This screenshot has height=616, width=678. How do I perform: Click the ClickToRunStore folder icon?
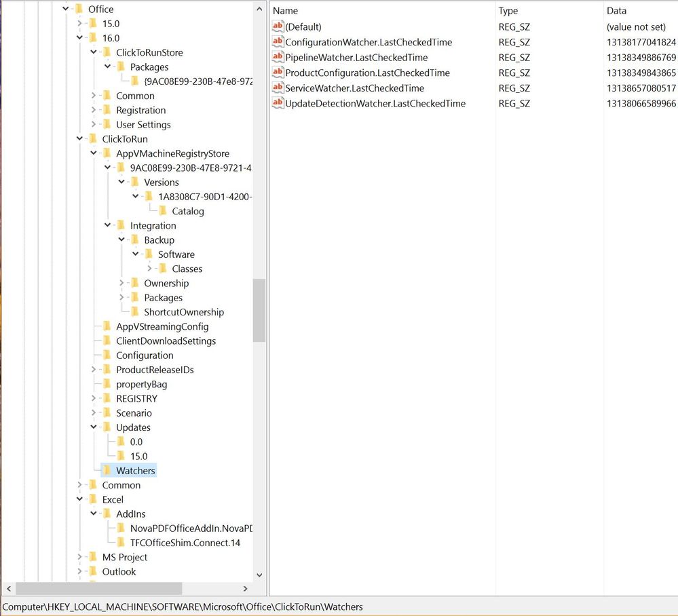[107, 52]
